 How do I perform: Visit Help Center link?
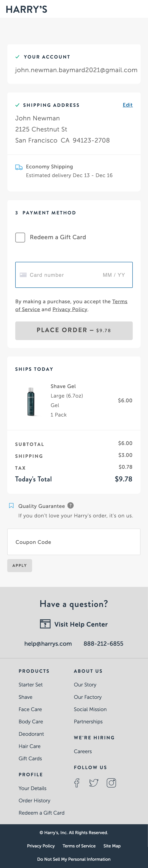(x=81, y=624)
